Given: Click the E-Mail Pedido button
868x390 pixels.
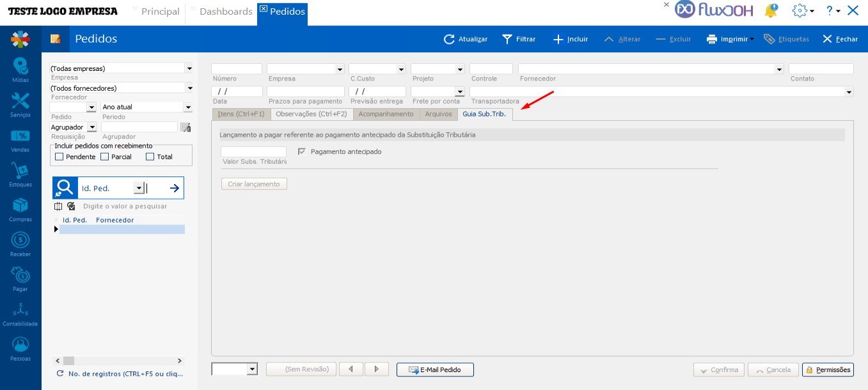Looking at the screenshot, I should click(435, 370).
